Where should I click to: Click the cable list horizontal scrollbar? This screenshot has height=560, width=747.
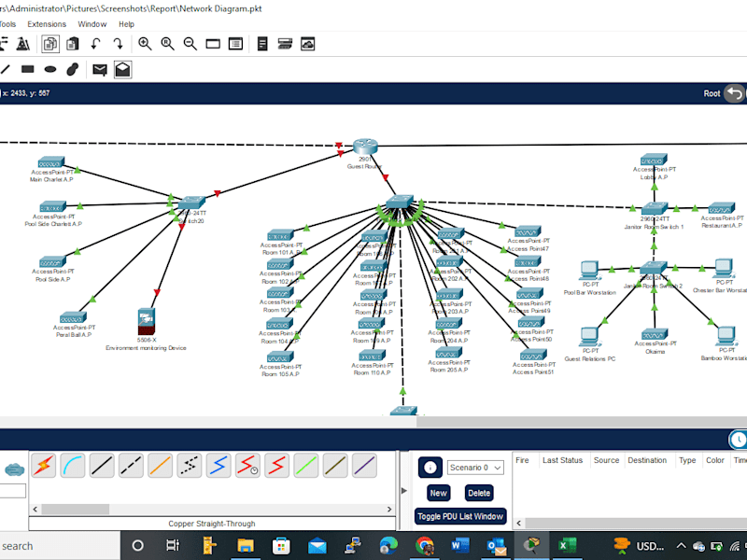click(x=212, y=509)
